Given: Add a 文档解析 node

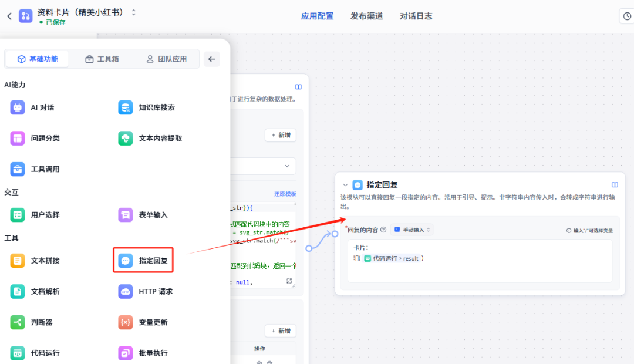Looking at the screenshot, I should [x=35, y=291].
